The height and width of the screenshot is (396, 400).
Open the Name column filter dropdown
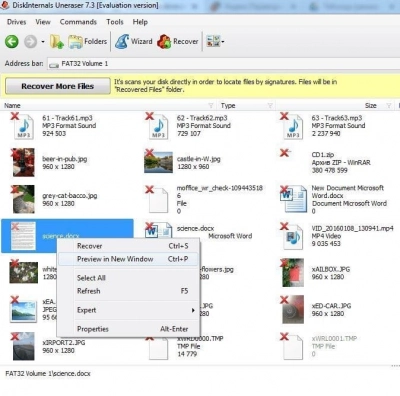[211, 106]
